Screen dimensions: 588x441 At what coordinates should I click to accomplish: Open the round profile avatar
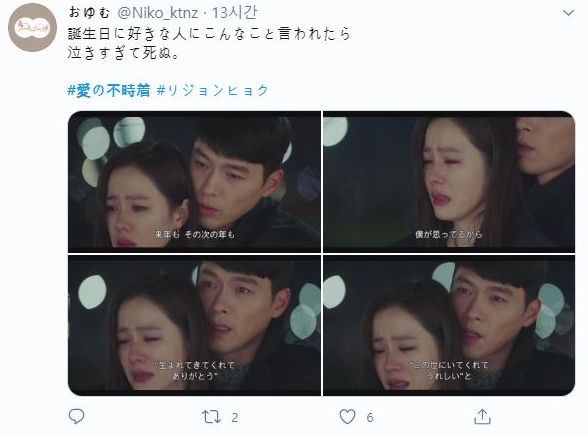coord(32,27)
